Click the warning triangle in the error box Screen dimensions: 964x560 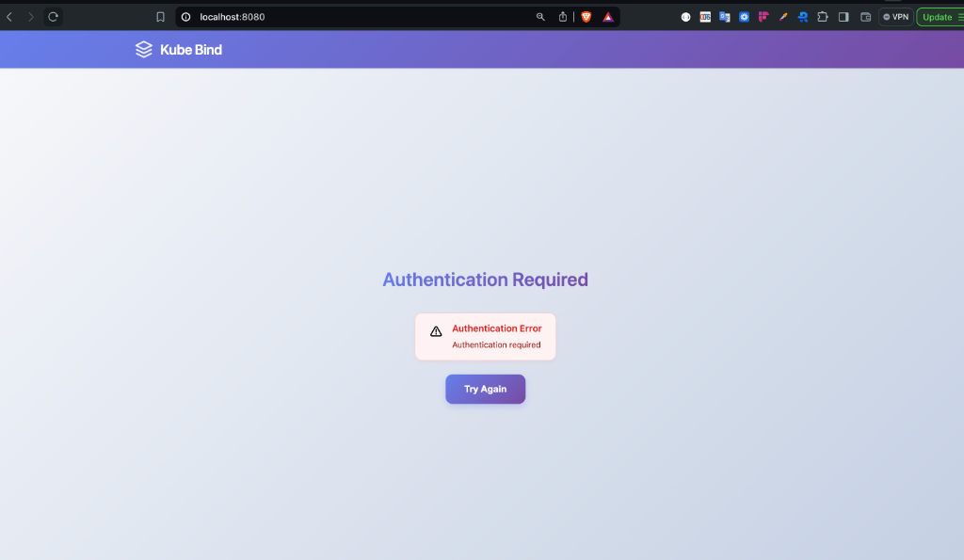436,330
